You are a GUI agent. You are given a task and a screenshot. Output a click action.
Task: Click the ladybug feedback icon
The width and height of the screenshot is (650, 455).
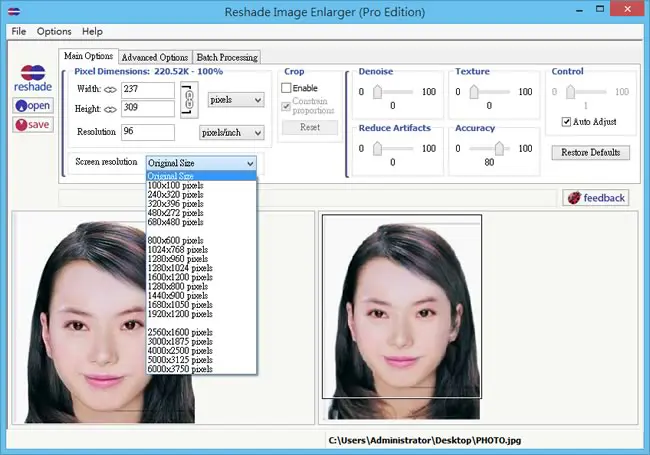point(574,198)
